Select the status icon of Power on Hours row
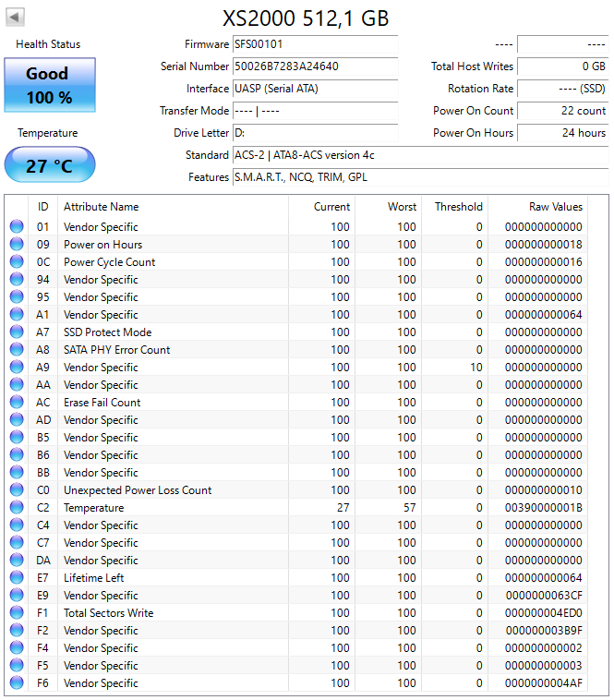This screenshot has width=614, height=700. point(17,244)
